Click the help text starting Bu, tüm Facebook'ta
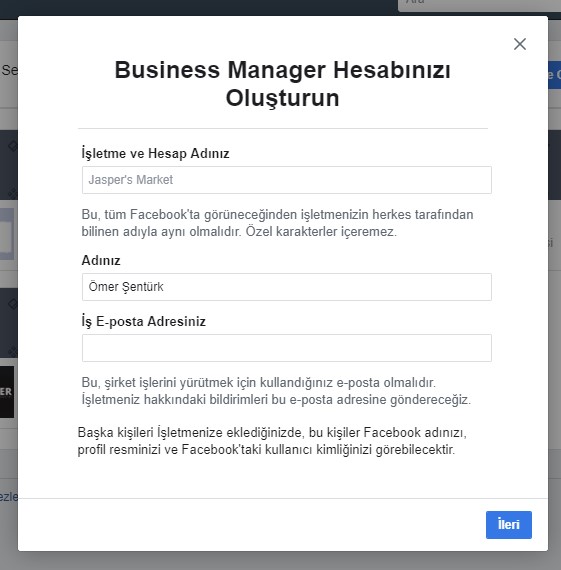Viewport: 561px width, 570px height. click(x=277, y=223)
